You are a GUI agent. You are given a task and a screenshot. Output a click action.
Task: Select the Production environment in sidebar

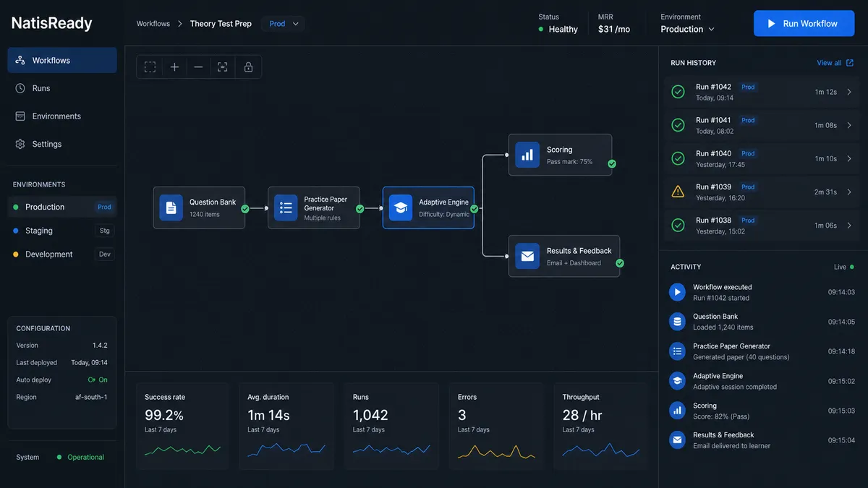62,207
